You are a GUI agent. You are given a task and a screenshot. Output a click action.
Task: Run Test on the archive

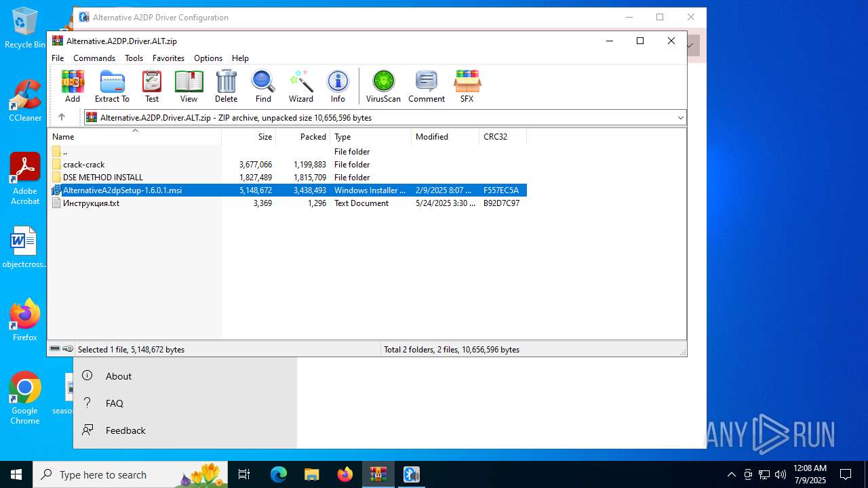point(152,86)
